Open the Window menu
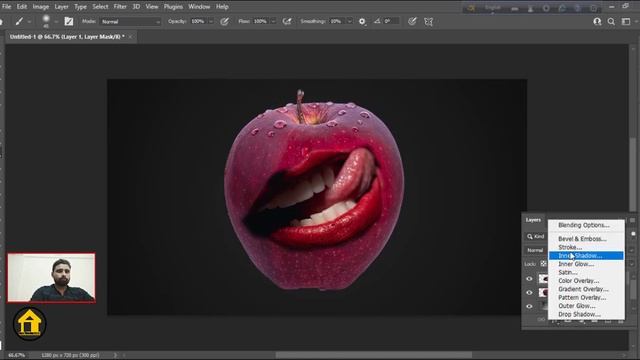 click(199, 7)
